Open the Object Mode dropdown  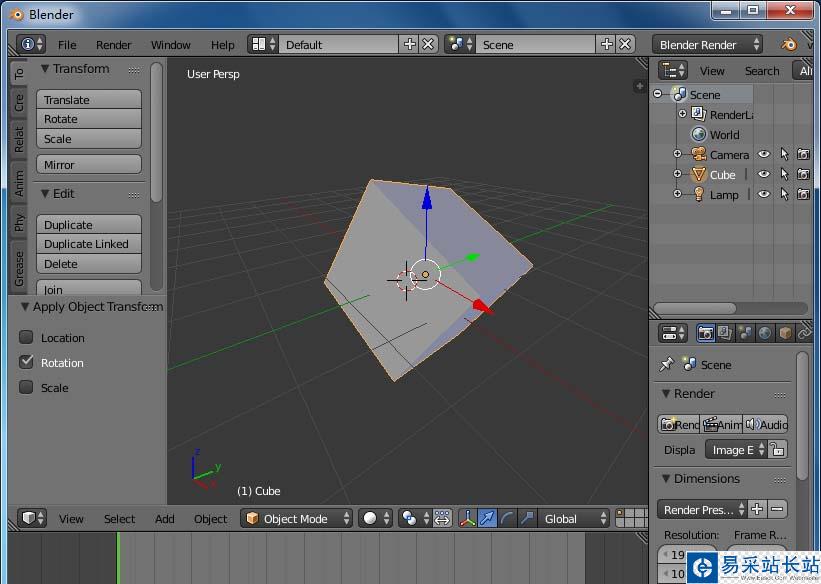pyautogui.click(x=298, y=518)
